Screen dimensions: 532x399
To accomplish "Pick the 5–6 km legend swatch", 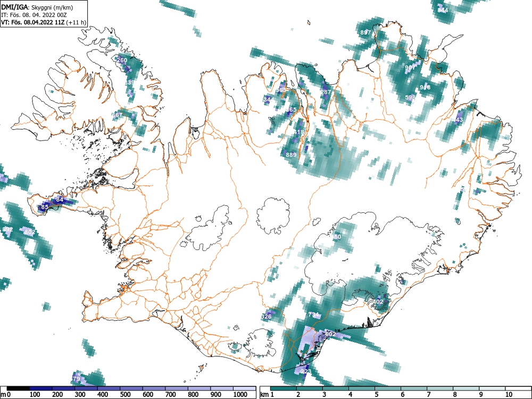I will 388,388.
